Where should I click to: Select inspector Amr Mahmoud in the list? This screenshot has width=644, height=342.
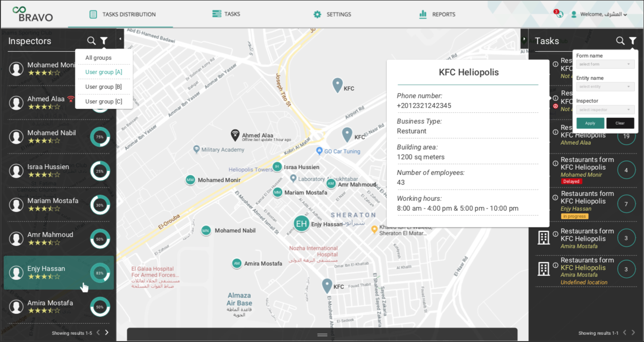[59, 238]
